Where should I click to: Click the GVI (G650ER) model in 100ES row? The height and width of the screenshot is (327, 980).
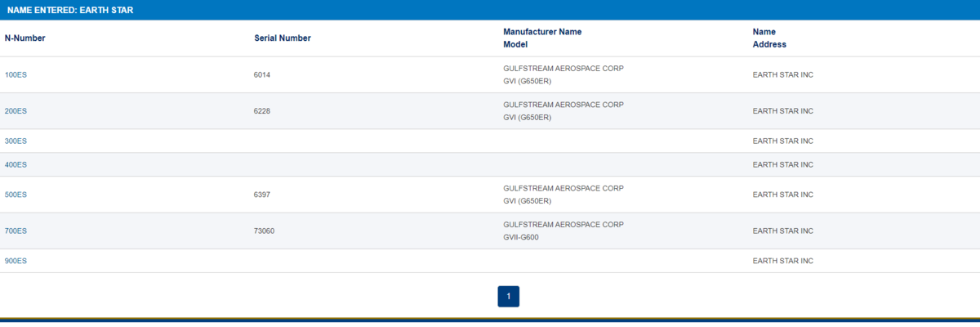coord(527,82)
